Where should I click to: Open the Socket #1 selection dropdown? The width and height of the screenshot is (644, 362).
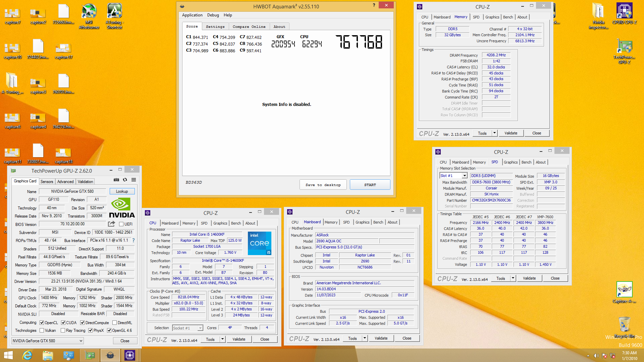(187, 328)
